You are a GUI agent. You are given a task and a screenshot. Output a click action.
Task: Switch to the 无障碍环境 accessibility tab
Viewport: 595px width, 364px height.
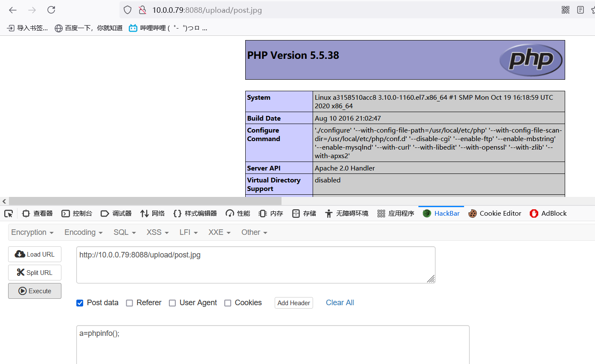pos(346,214)
